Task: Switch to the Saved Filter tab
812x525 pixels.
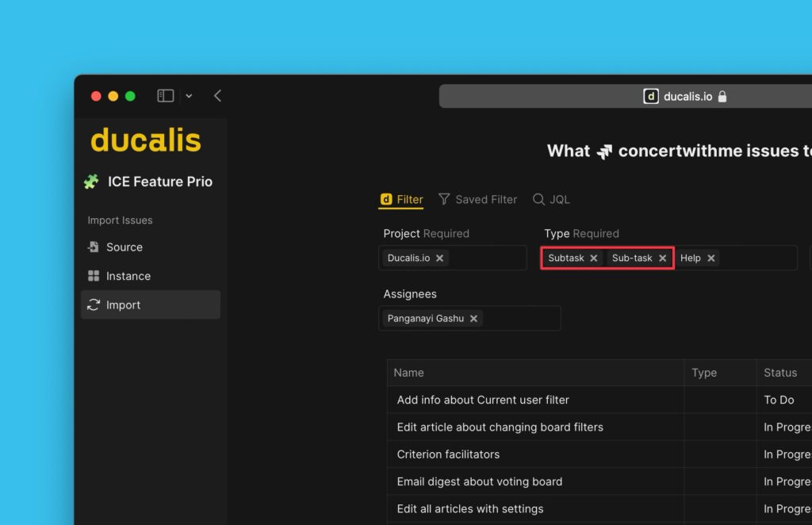Action: coord(486,199)
